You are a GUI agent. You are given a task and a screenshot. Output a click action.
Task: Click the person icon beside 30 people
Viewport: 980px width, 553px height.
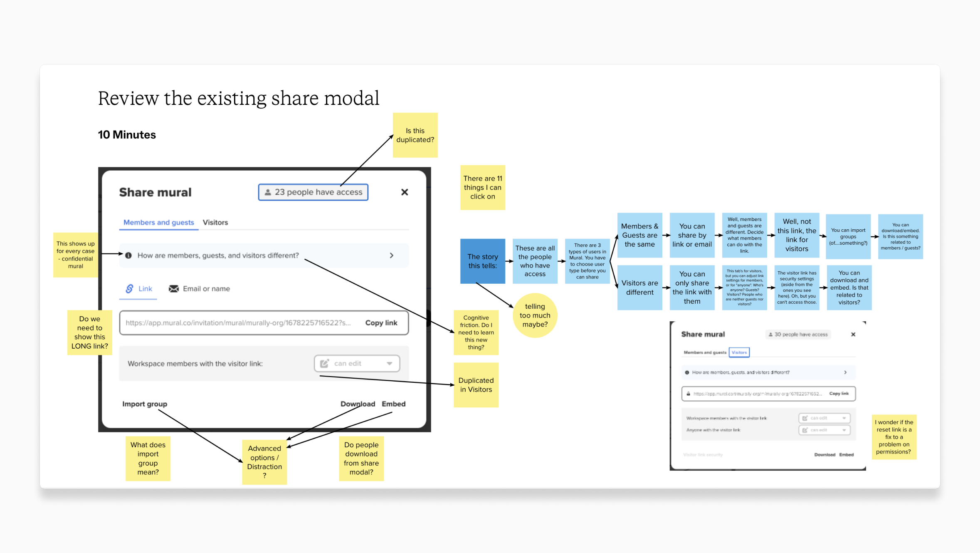pyautogui.click(x=770, y=335)
